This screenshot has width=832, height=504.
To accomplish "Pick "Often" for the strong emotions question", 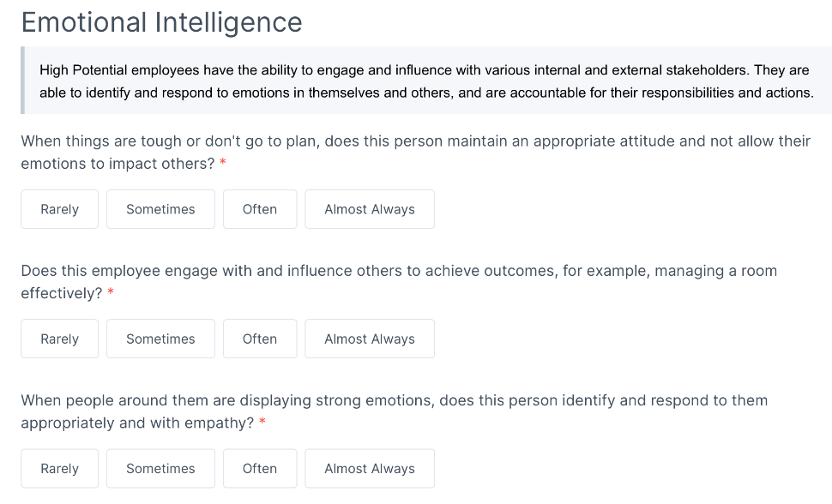I will click(259, 468).
